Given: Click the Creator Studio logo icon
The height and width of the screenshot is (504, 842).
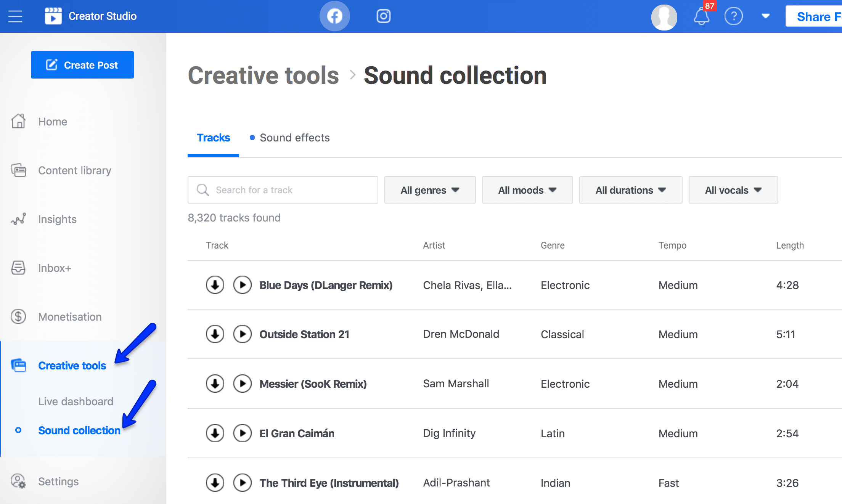Looking at the screenshot, I should click(x=53, y=16).
